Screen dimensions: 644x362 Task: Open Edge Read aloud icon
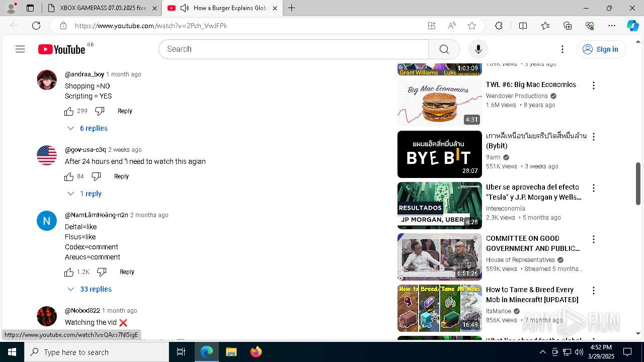click(x=452, y=26)
